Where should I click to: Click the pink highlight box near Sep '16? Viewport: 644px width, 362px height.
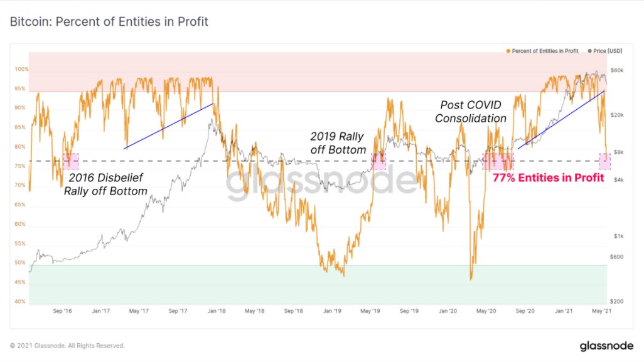[x=71, y=161]
